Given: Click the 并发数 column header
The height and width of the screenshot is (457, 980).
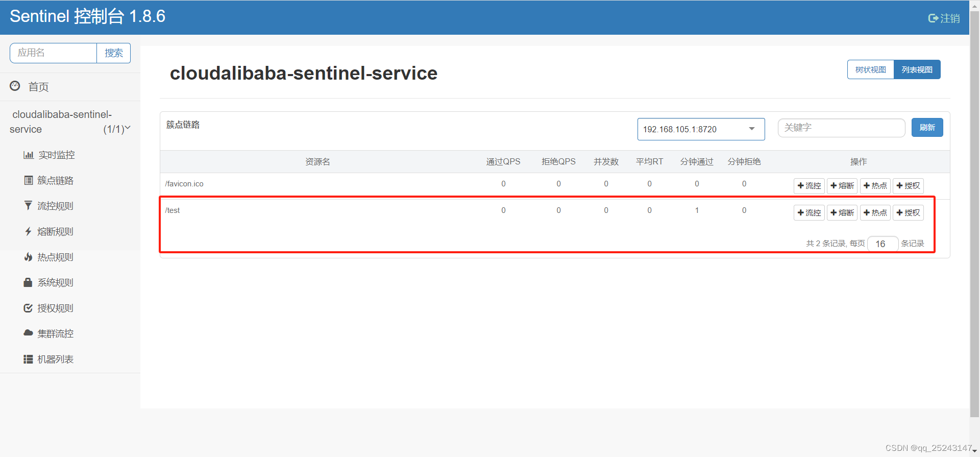Looking at the screenshot, I should tap(606, 162).
